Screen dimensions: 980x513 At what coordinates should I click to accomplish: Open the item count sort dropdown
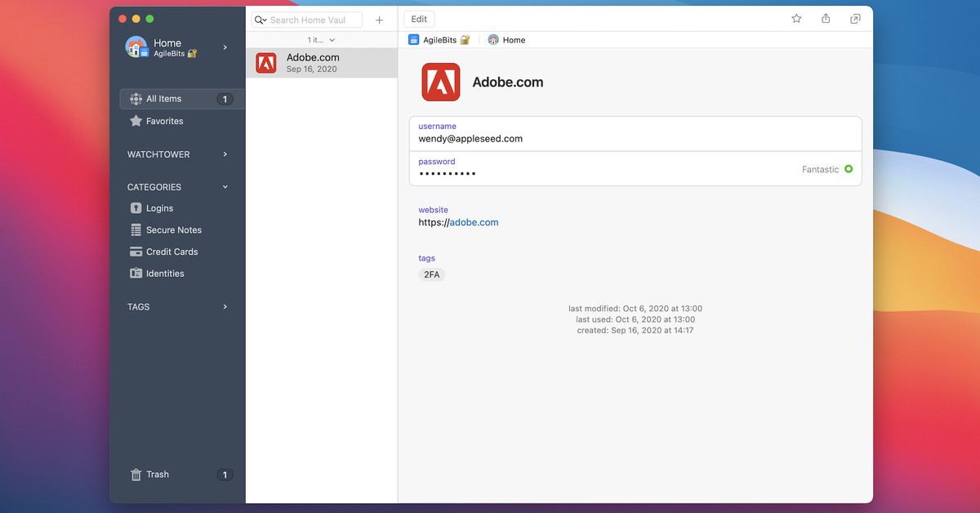(x=321, y=40)
